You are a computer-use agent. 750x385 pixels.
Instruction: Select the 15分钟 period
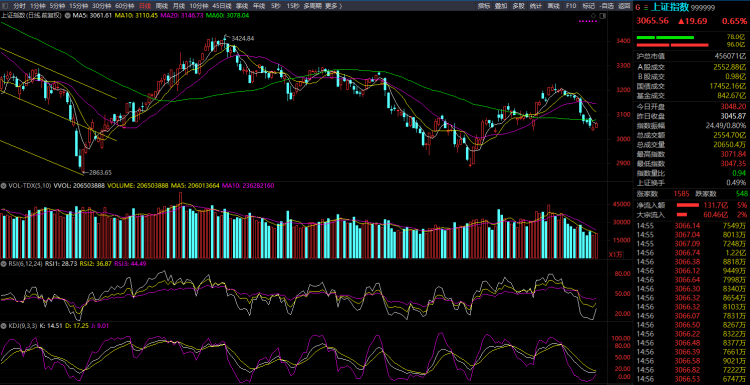(78, 6)
